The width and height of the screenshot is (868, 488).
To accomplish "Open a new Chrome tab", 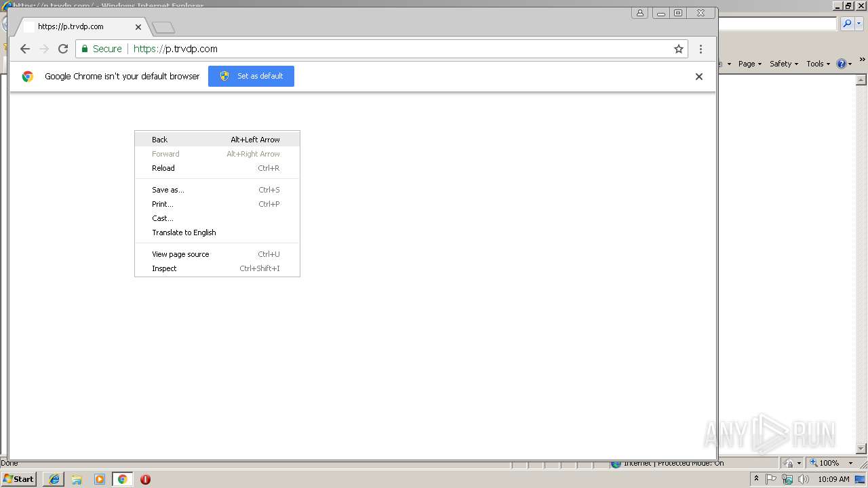I will [x=163, y=28].
